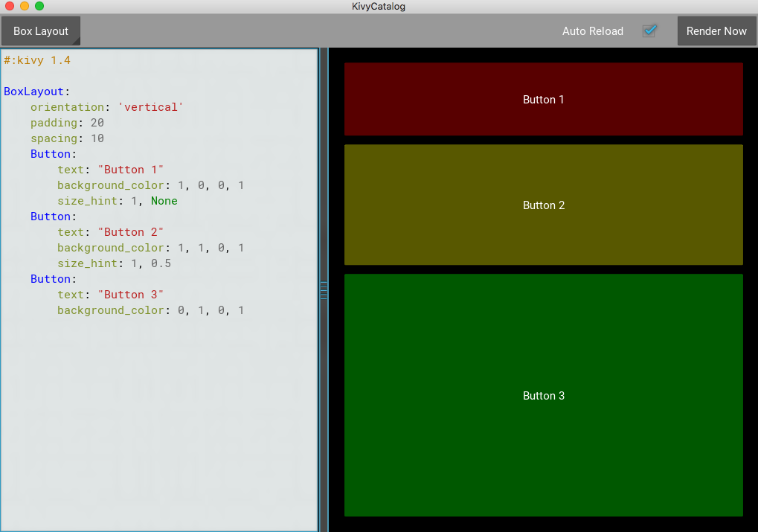Click the 'background_color: 0, 1, 0, 1' line

[x=150, y=310]
